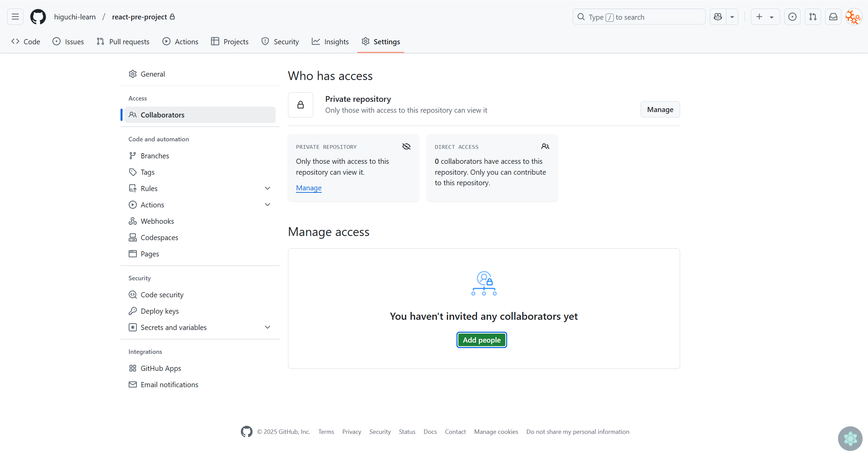Open the Copilot dropdown arrow
Screen dimensions: 868x456
[732, 17]
